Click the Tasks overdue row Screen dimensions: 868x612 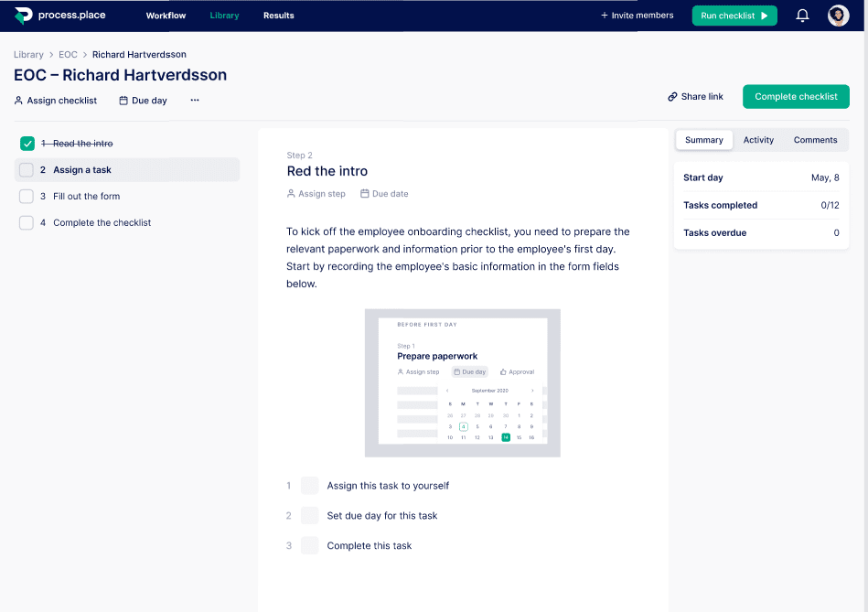tap(761, 233)
